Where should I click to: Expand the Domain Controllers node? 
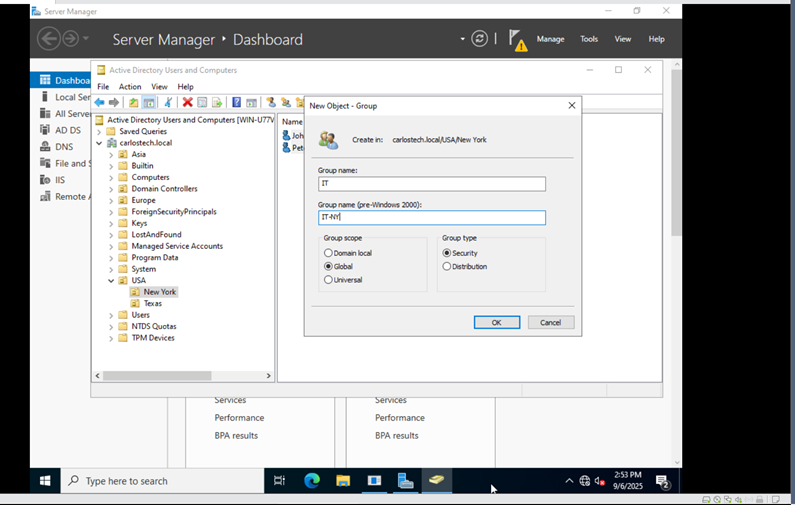[x=111, y=189]
